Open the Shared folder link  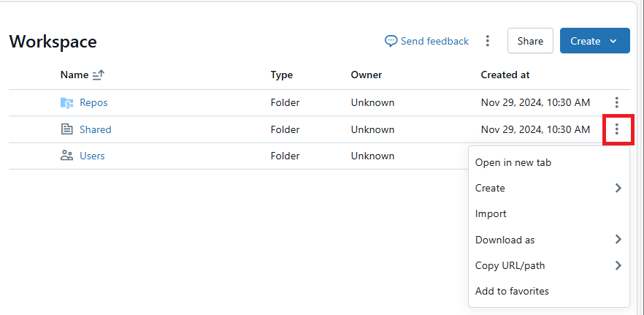click(x=96, y=129)
